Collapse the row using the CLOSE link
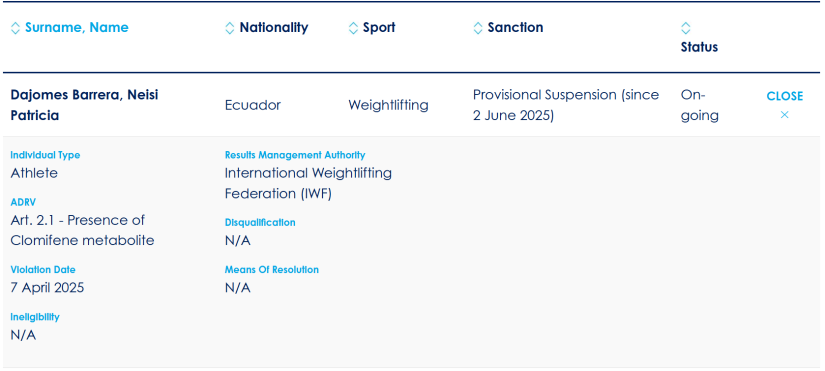 point(784,96)
